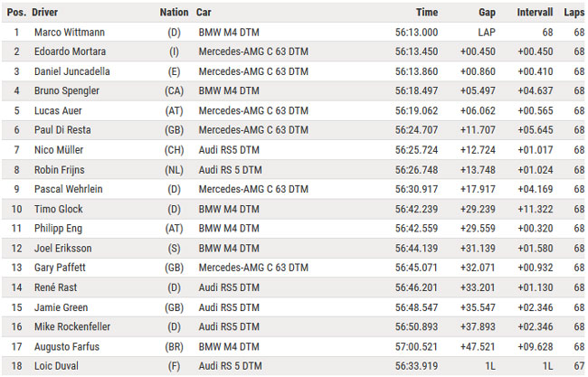Click the Nation column header
The height and width of the screenshot is (377, 588).
174,13
